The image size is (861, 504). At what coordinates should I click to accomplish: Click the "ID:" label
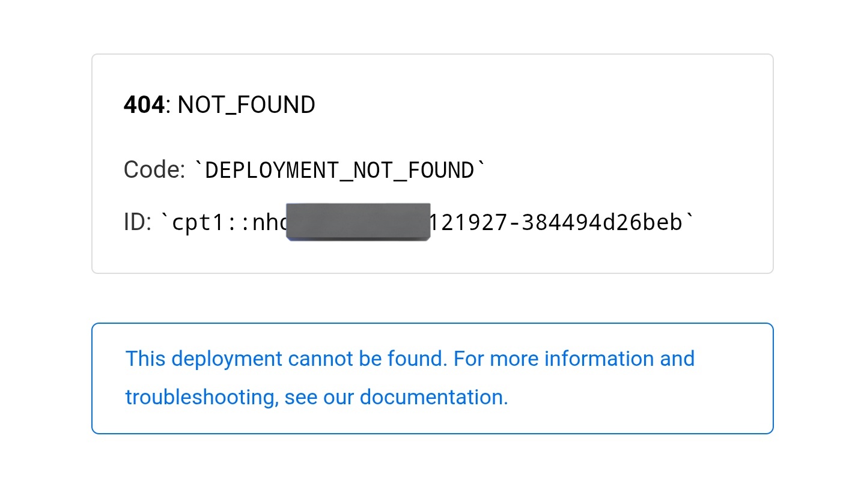[138, 223]
